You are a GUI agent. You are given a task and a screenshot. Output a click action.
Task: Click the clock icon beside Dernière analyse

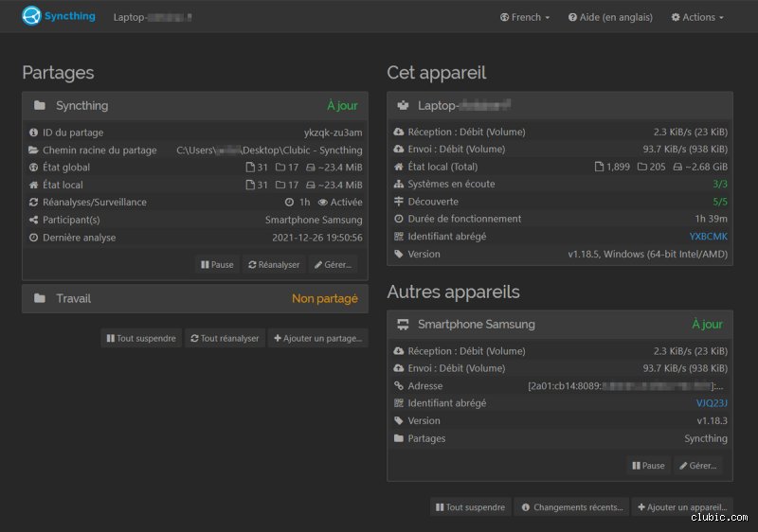[33, 238]
